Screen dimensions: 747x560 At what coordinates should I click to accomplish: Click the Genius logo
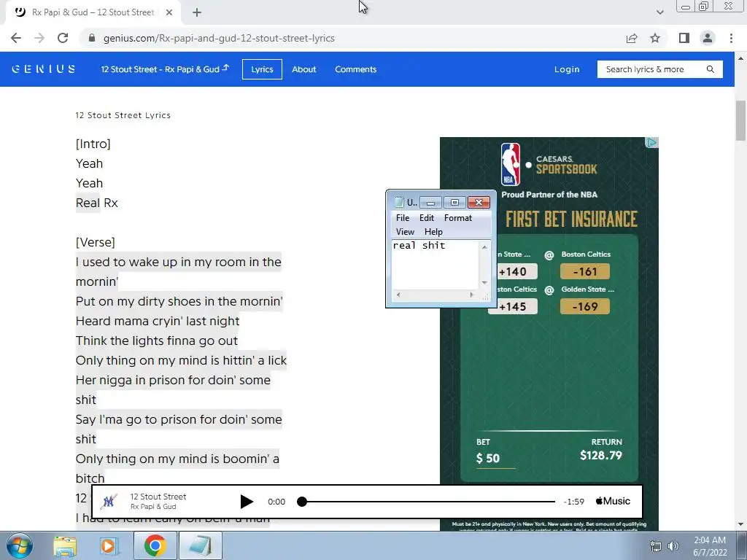[43, 69]
